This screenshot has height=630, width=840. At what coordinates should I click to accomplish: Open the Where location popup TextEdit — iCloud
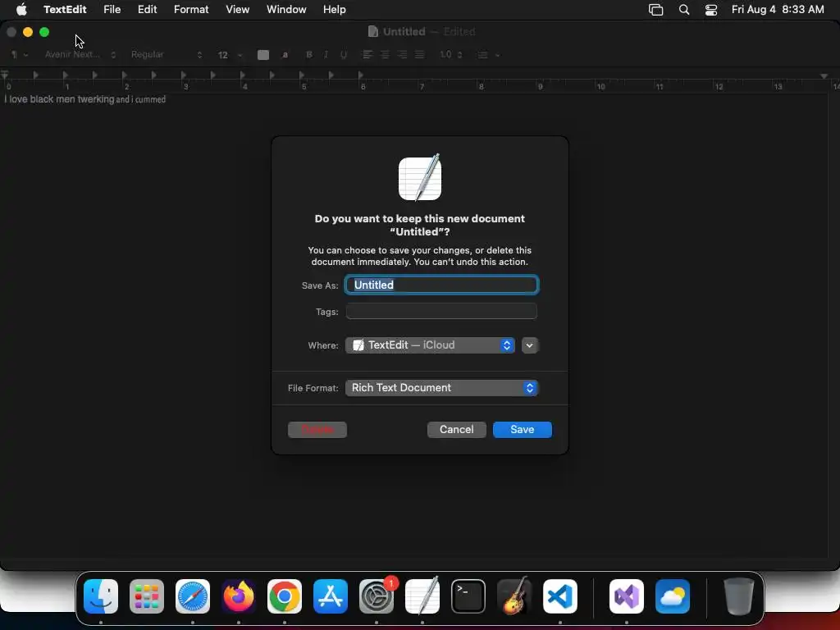click(x=430, y=345)
